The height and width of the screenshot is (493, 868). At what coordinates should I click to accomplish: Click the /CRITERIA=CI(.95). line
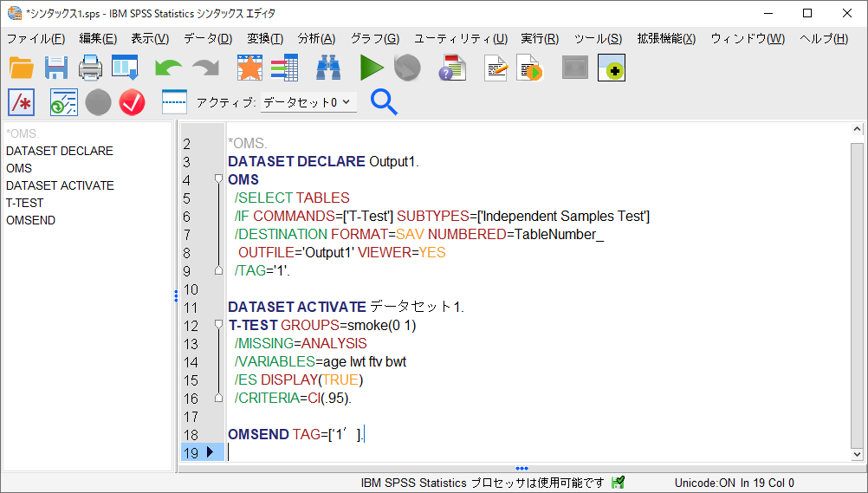coord(293,399)
